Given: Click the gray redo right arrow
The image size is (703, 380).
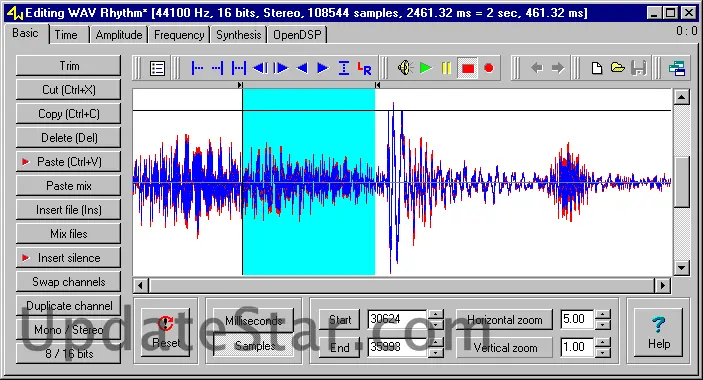Looking at the screenshot, I should (x=558, y=68).
